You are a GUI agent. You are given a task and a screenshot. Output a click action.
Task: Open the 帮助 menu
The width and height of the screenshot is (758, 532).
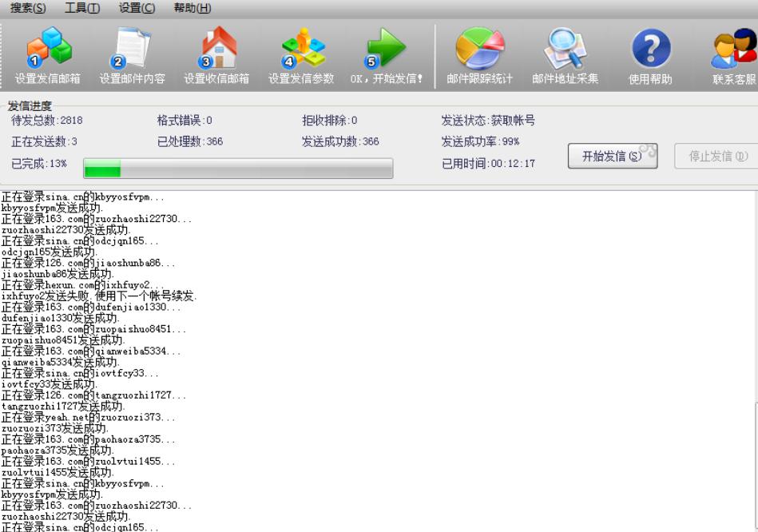[191, 8]
